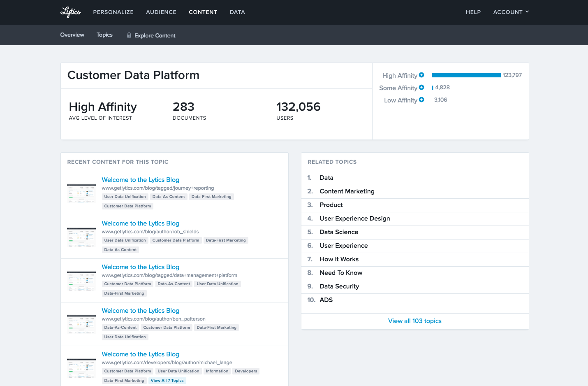Screen dimensions: 588x386
Task: Open thumbnail of journey+reporting article
Action: (x=81, y=194)
